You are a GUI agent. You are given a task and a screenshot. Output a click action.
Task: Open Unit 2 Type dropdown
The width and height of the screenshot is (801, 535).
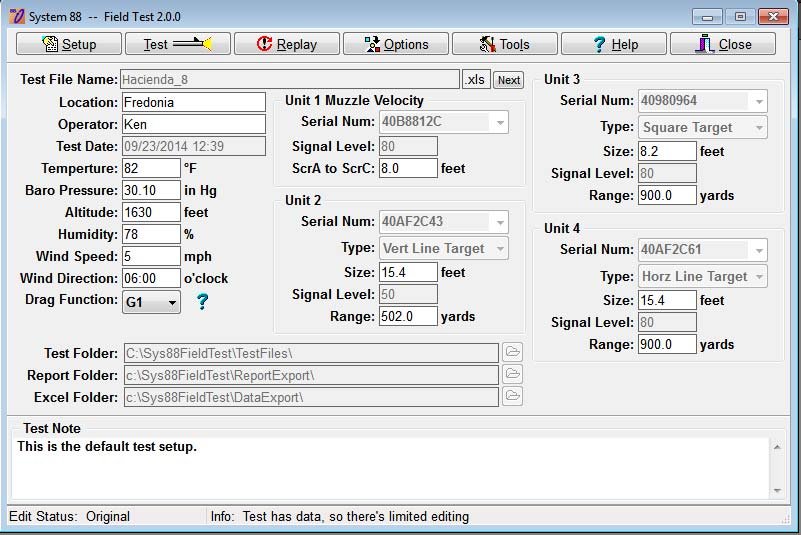[499, 248]
